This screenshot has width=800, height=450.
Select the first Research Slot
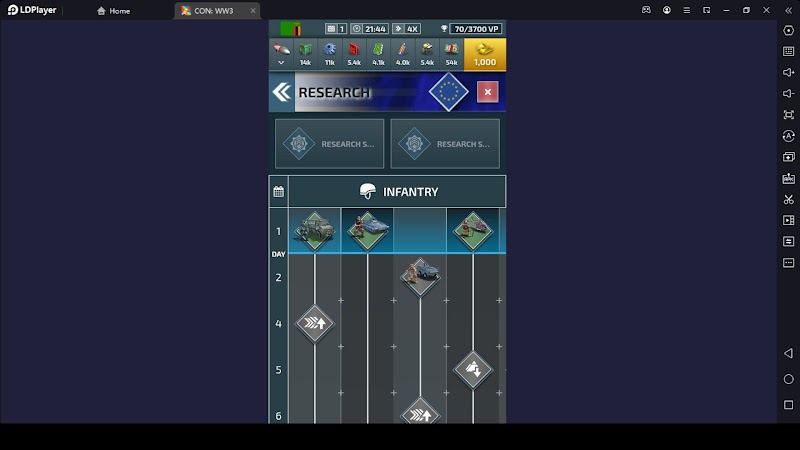(330, 144)
